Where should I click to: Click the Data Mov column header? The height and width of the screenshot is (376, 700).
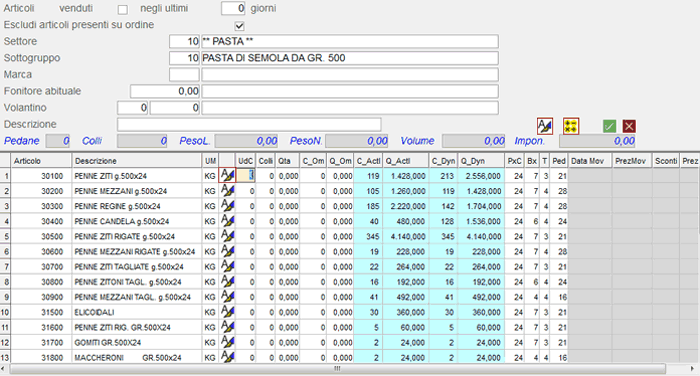pyautogui.click(x=590, y=161)
